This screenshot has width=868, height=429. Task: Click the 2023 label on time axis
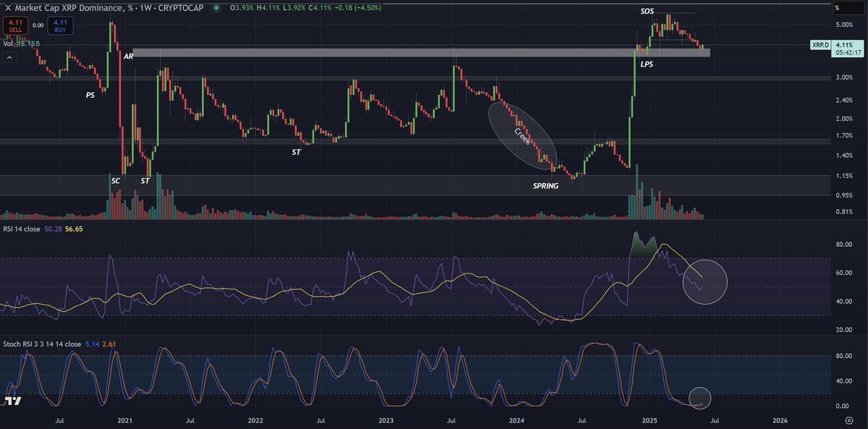(x=386, y=420)
